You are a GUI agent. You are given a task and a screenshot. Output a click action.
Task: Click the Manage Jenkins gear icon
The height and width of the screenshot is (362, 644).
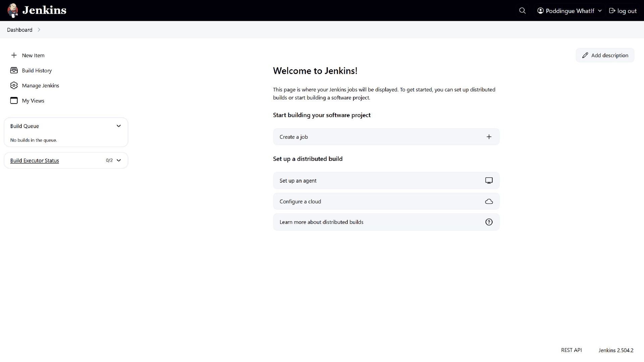(14, 85)
